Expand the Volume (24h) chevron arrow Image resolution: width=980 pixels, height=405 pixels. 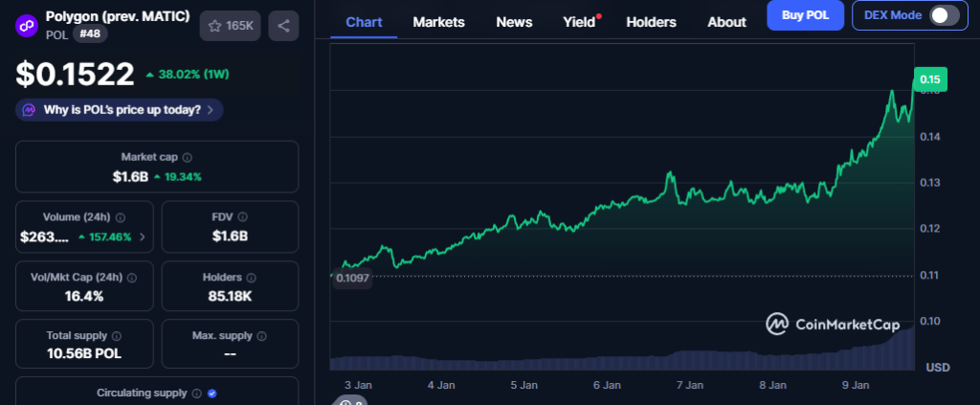(143, 236)
